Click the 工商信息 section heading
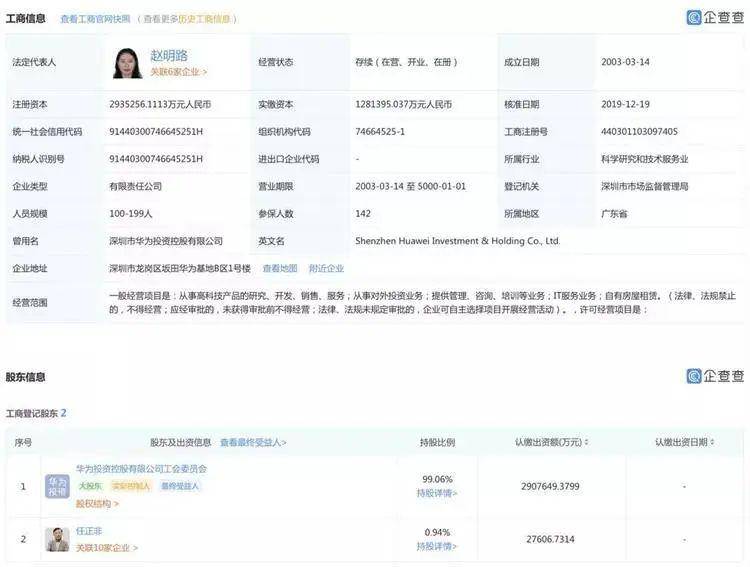750x567 pixels. (25, 19)
